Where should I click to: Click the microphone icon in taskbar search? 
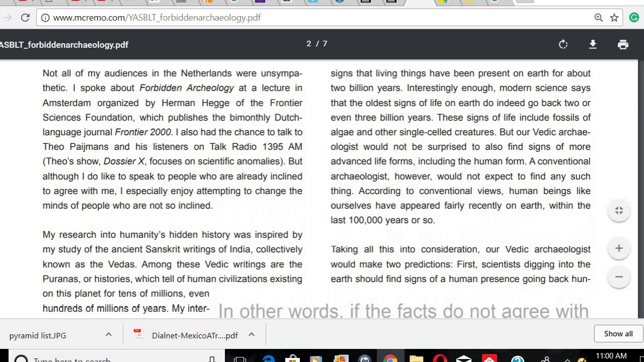point(212,359)
